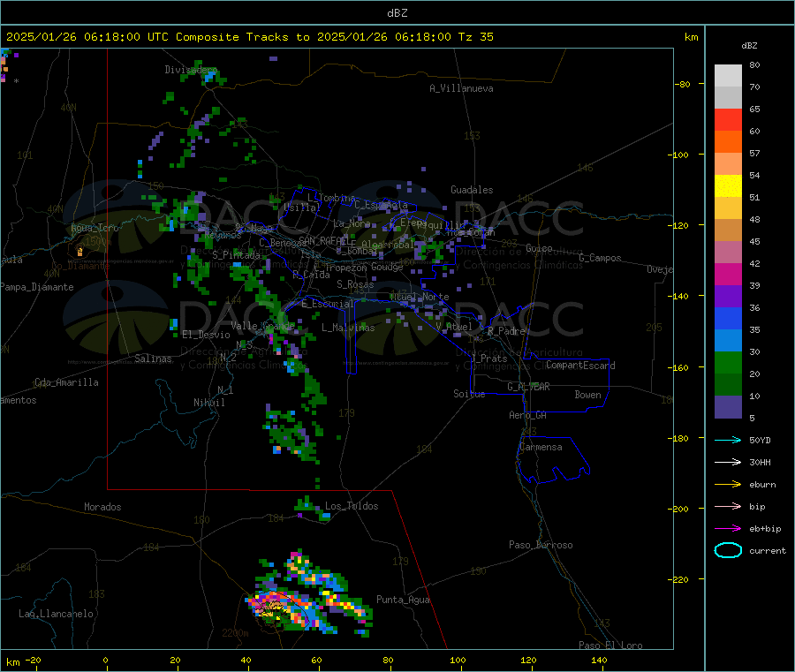Click the Goudge place label
Screen dimensions: 795x672
coord(387,268)
